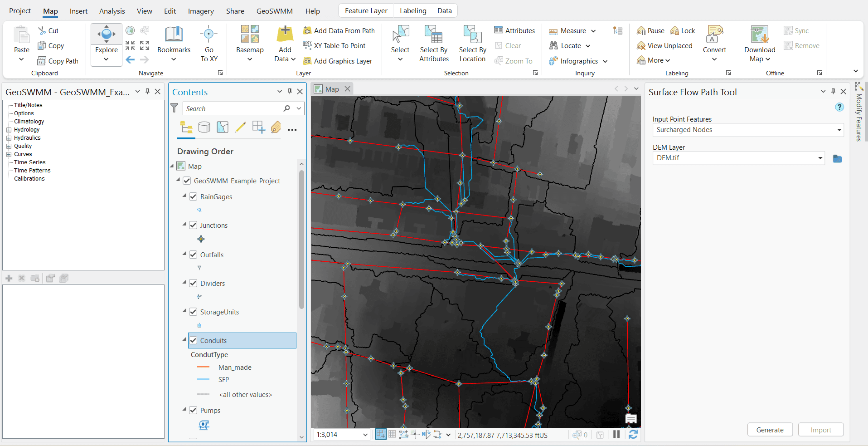Screen dimensions: 868x446
Task: Uncheck the Conduits layer visibility
Action: click(x=194, y=340)
